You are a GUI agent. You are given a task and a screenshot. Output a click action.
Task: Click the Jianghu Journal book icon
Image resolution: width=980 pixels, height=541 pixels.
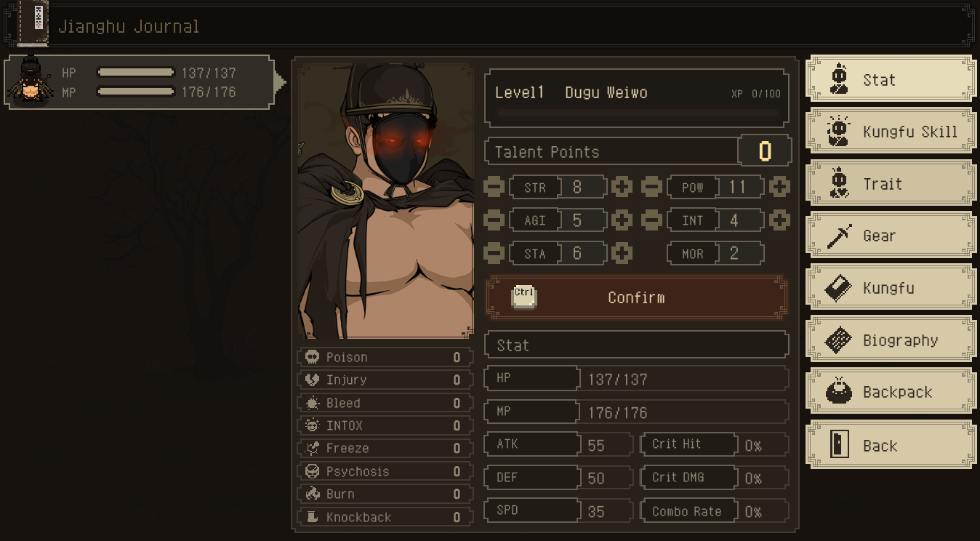pos(33,22)
